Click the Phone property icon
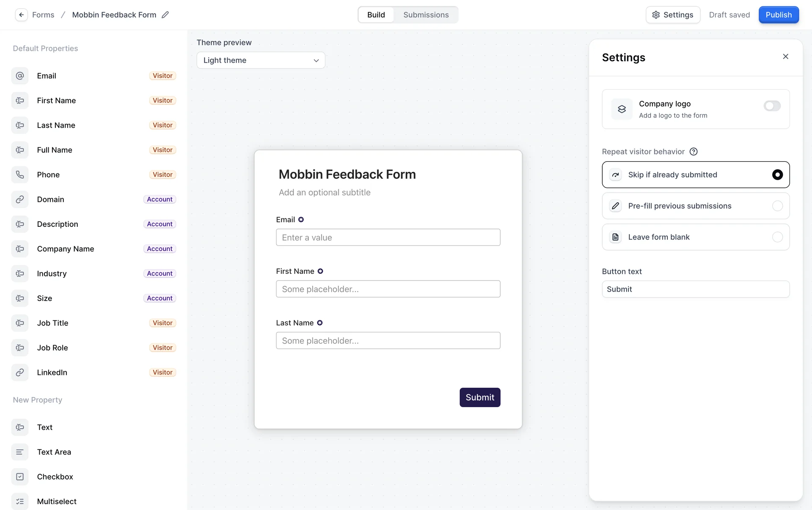This screenshot has height=510, width=812. (20, 175)
